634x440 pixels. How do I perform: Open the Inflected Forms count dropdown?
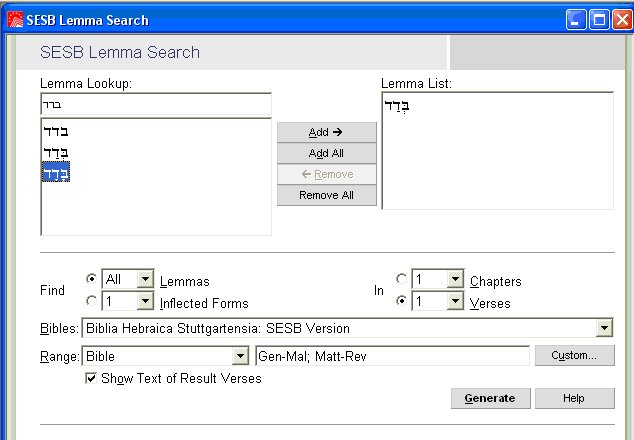pyautogui.click(x=145, y=301)
